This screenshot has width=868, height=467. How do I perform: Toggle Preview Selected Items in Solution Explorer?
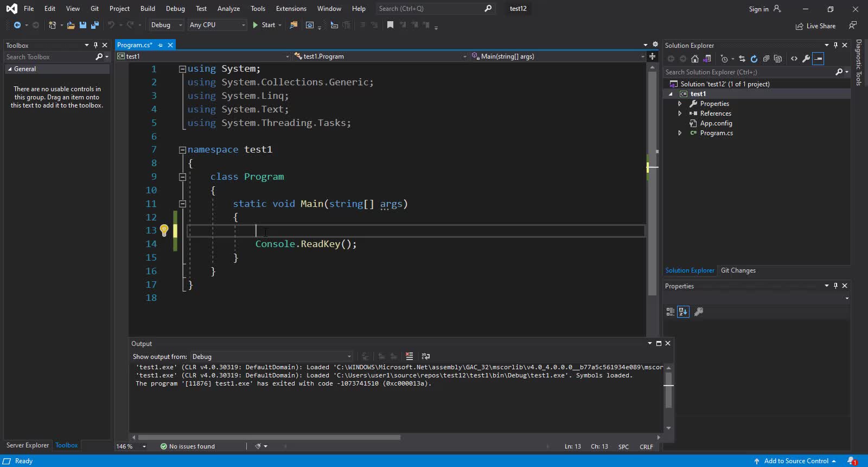(819, 59)
